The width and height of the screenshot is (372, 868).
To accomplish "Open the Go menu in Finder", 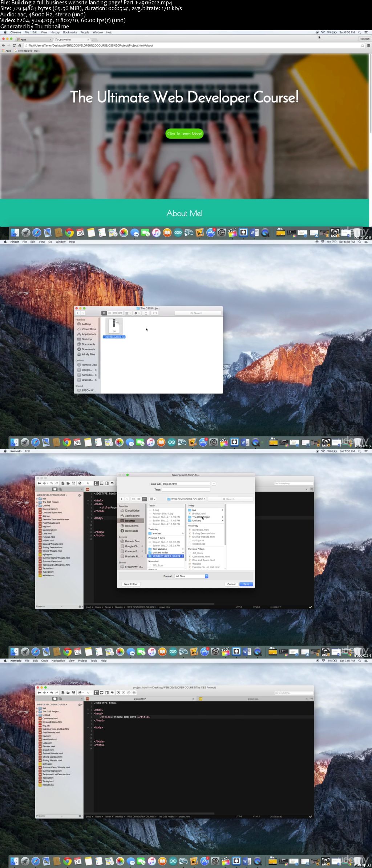I will (x=50, y=242).
